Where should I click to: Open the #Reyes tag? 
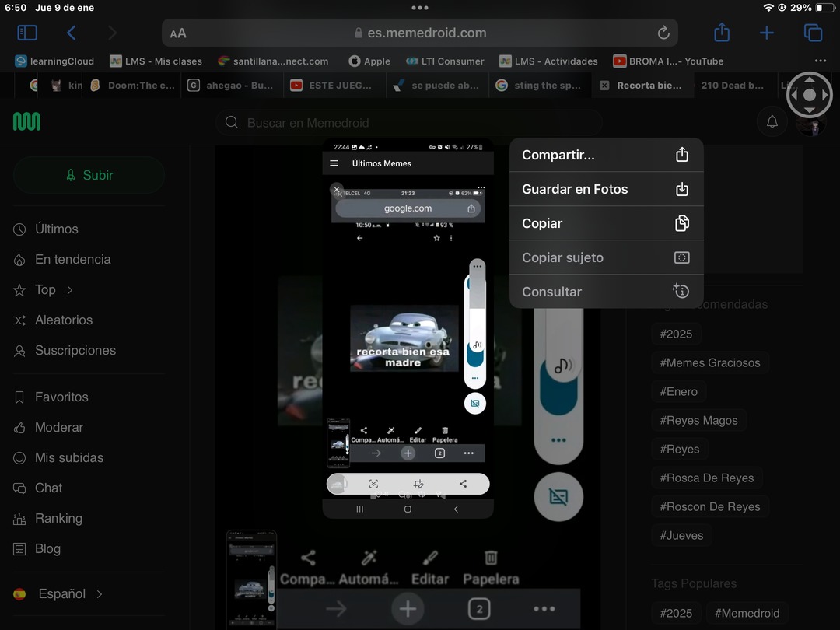680,449
